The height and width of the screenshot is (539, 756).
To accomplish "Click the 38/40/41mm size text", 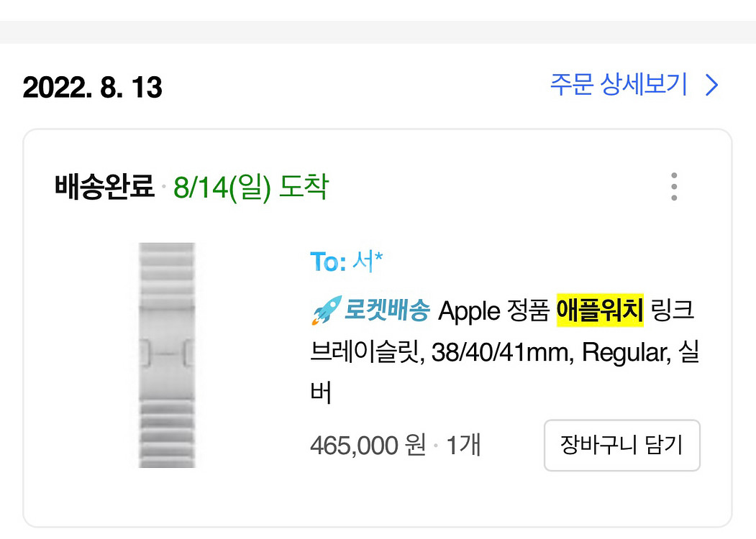I will click(501, 354).
